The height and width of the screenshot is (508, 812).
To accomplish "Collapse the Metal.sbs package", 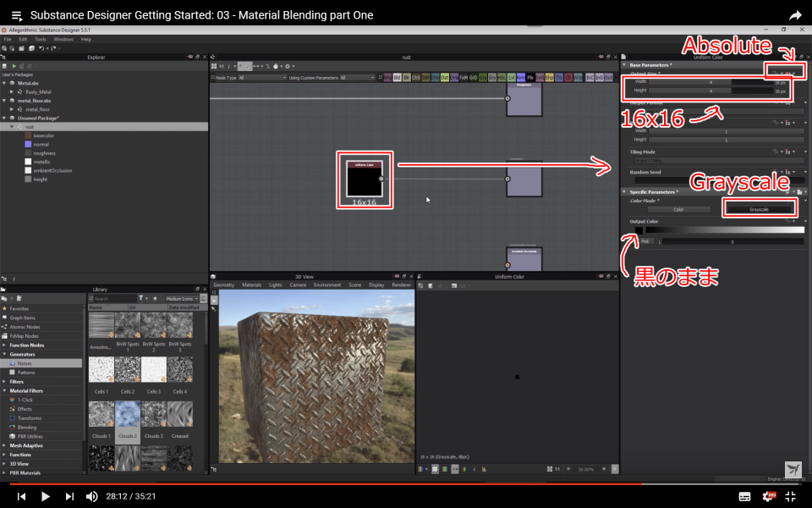I will click(x=4, y=83).
